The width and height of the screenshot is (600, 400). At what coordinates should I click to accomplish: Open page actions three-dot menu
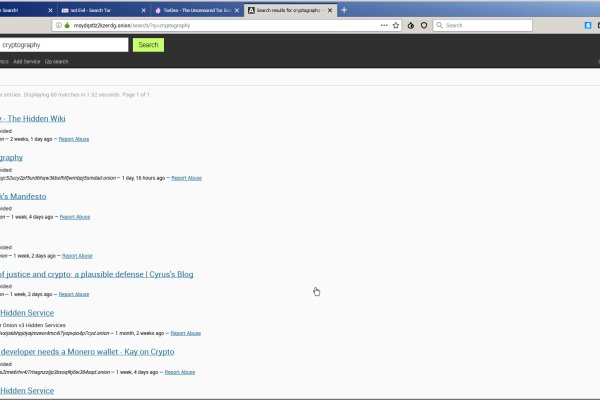[384, 25]
